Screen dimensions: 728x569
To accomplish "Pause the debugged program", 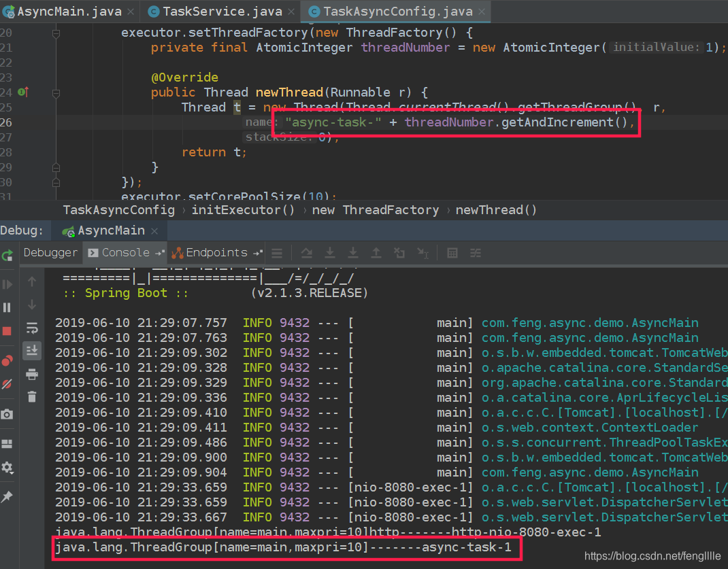I will 9,307.
